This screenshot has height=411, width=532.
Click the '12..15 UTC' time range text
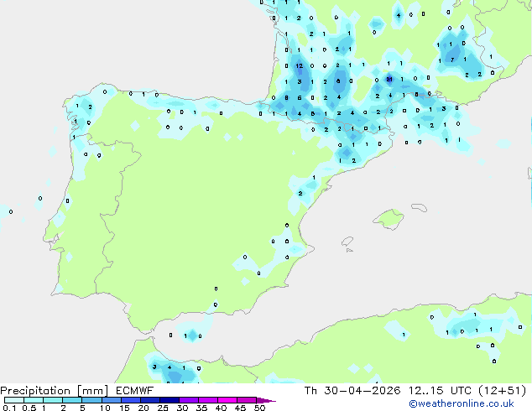point(440,390)
